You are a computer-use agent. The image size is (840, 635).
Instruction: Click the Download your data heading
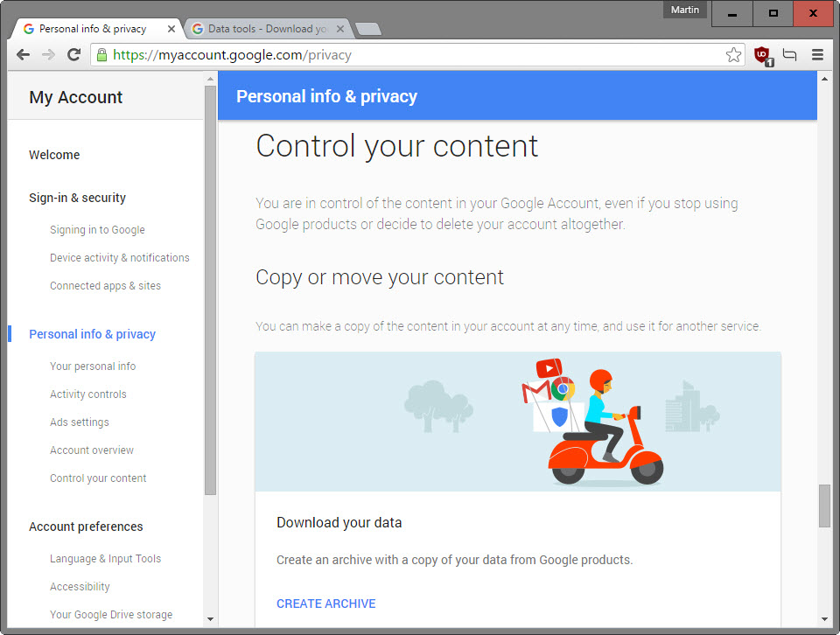[339, 522]
